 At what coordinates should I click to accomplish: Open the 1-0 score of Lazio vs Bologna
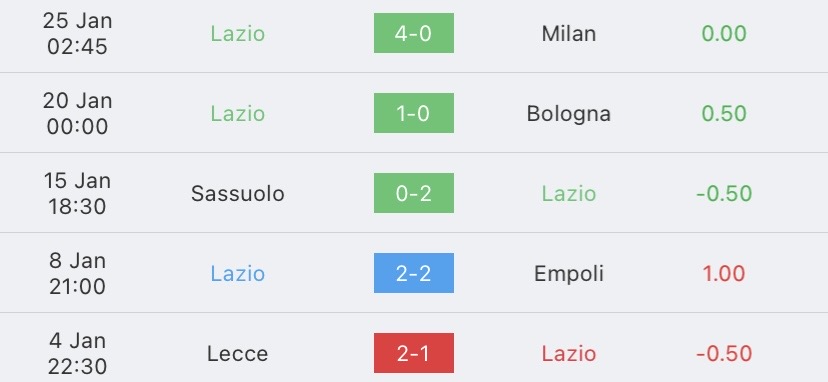coord(413,113)
